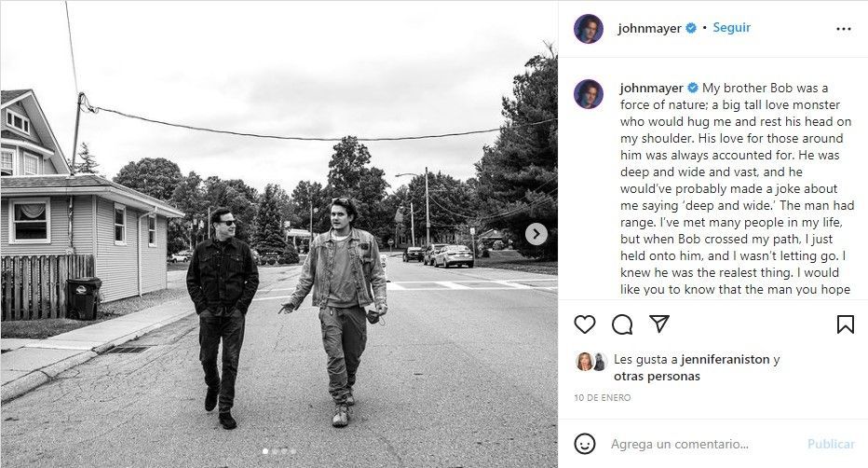Open jenniferaniston's profile from likes
Screen dimensions: 868x468
point(726,360)
